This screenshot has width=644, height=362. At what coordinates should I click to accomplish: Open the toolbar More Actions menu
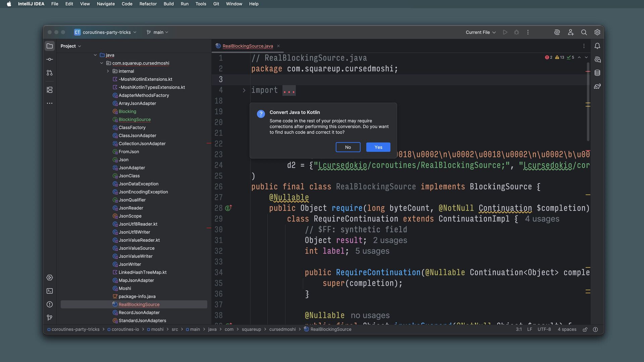pyautogui.click(x=528, y=32)
